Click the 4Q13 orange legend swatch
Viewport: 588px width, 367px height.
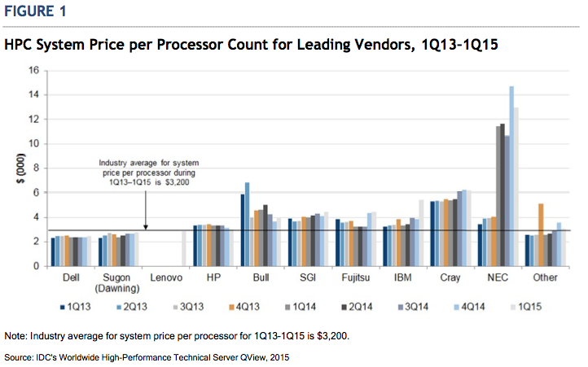232,308
